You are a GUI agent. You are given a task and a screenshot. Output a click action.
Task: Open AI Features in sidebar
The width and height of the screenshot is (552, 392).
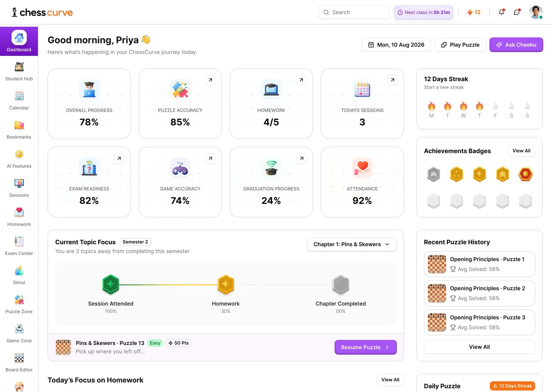click(19, 159)
